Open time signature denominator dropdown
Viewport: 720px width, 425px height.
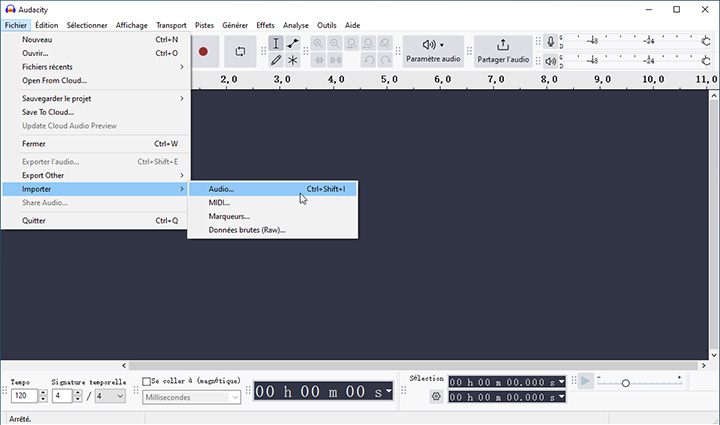click(110, 396)
